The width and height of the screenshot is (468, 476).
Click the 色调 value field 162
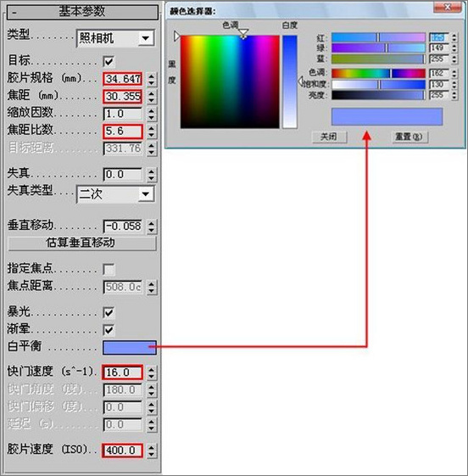(438, 74)
